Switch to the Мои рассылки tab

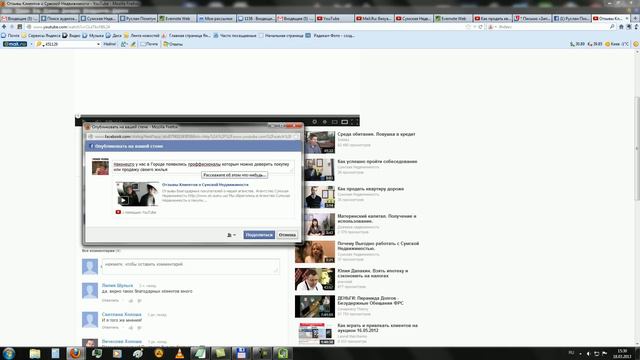pos(216,19)
